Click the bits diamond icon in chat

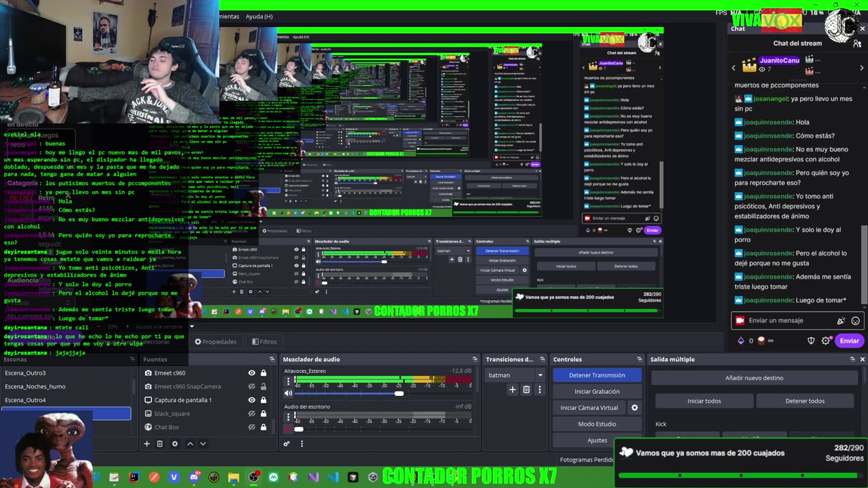[x=741, y=341]
